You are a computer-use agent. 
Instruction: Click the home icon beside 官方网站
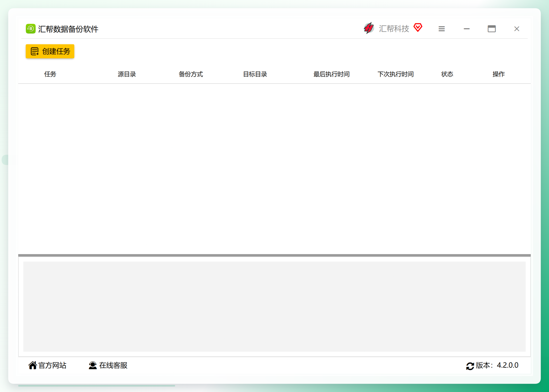[x=32, y=365]
